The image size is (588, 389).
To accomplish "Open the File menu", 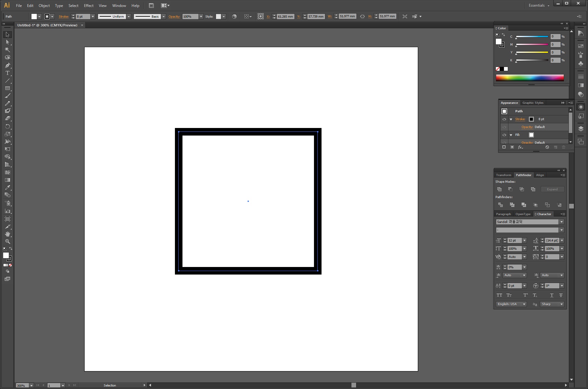I will coord(19,6).
